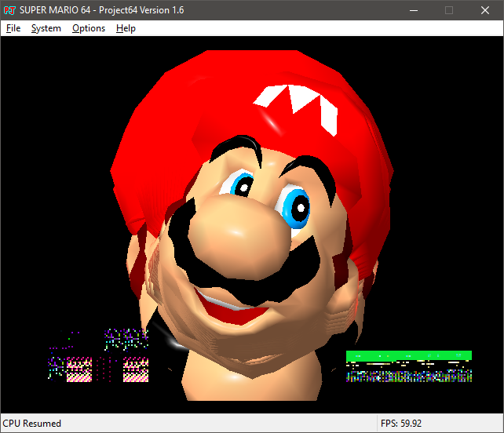This screenshot has height=433, width=504.
Task: Click the window title "SUPER MARIO 64 - Project64 Version 1.6"
Action: [101, 10]
